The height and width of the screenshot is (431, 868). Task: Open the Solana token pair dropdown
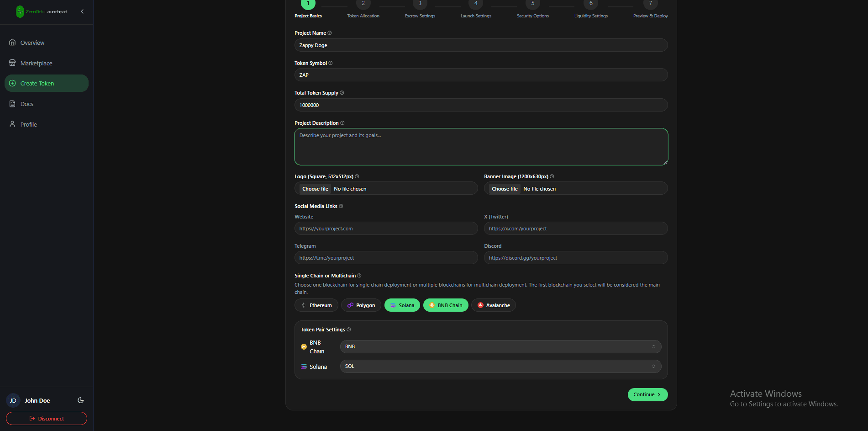(500, 366)
